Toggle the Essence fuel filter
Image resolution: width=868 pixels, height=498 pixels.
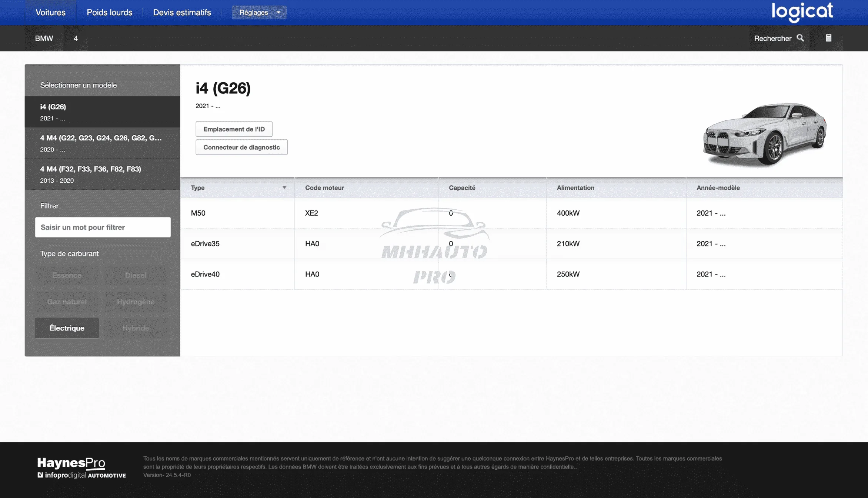click(67, 275)
